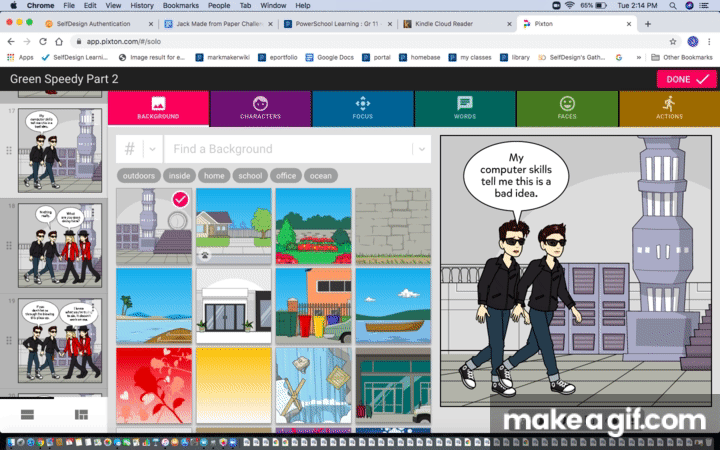
Task: Open the Characters panel
Action: click(x=260, y=108)
